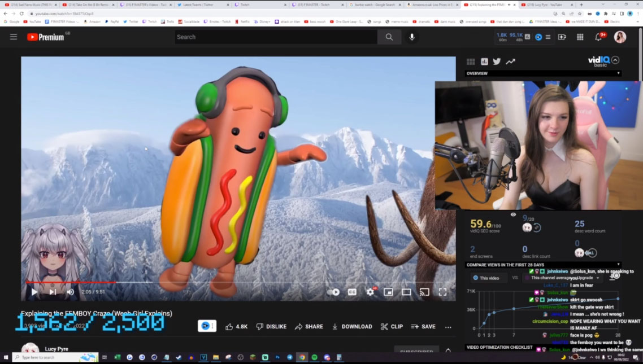The height and width of the screenshot is (364, 643).
Task: Click the DISLIKE button
Action: (x=271, y=326)
